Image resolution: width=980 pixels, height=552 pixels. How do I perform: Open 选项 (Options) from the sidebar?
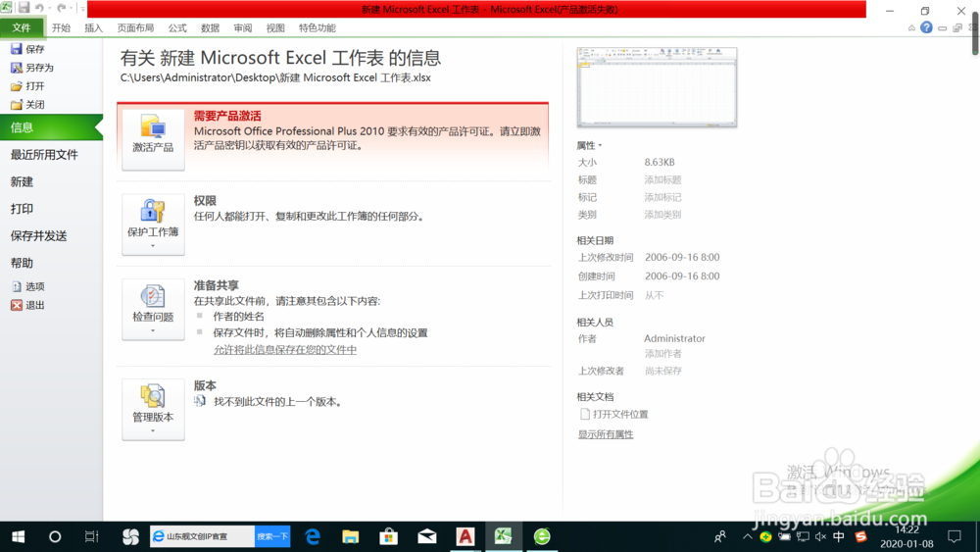28,286
